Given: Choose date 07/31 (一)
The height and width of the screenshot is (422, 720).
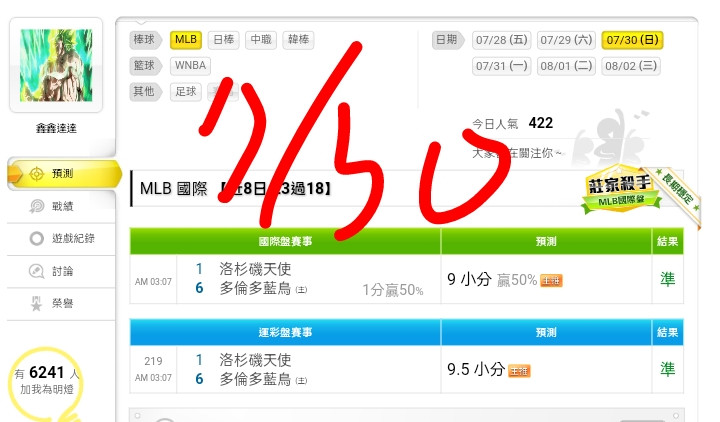Looking at the screenshot, I should click(x=501, y=66).
